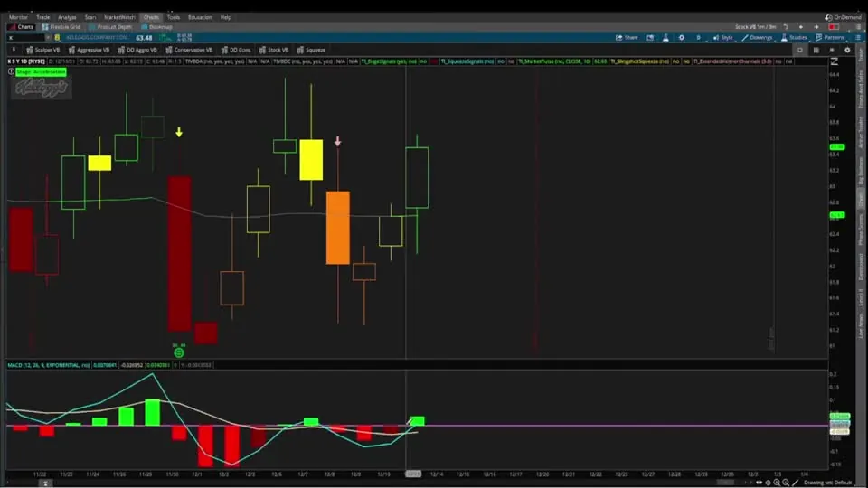Click the camera/snapshot icon beside Share
Screen dimensions: 868x488
[650, 38]
